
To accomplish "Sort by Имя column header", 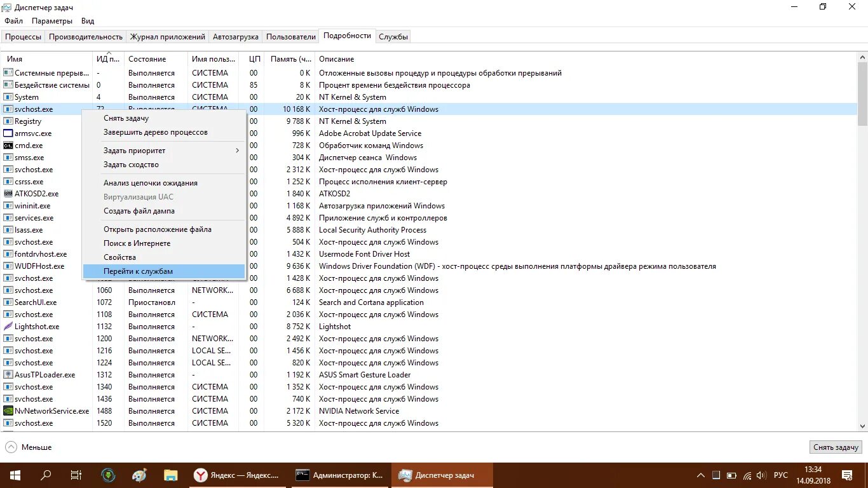I will pyautogui.click(x=47, y=59).
